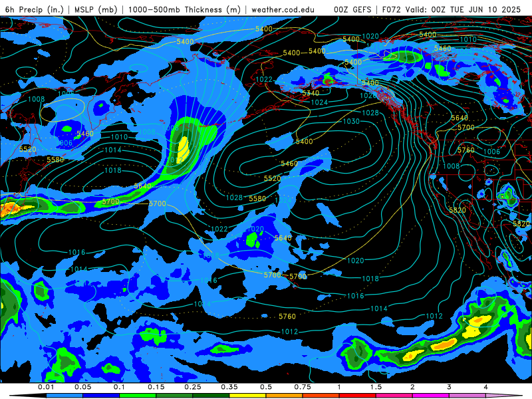Click the red 1–1.5 legend swatch
This screenshot has height=399, width=532.
(x=357, y=396)
